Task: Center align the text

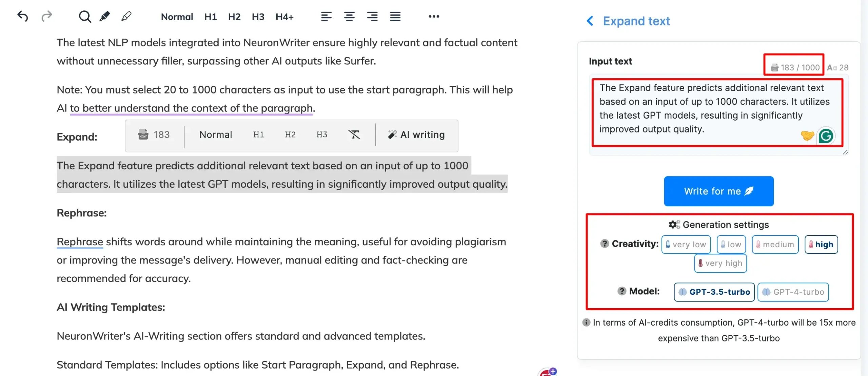Action: [x=349, y=16]
